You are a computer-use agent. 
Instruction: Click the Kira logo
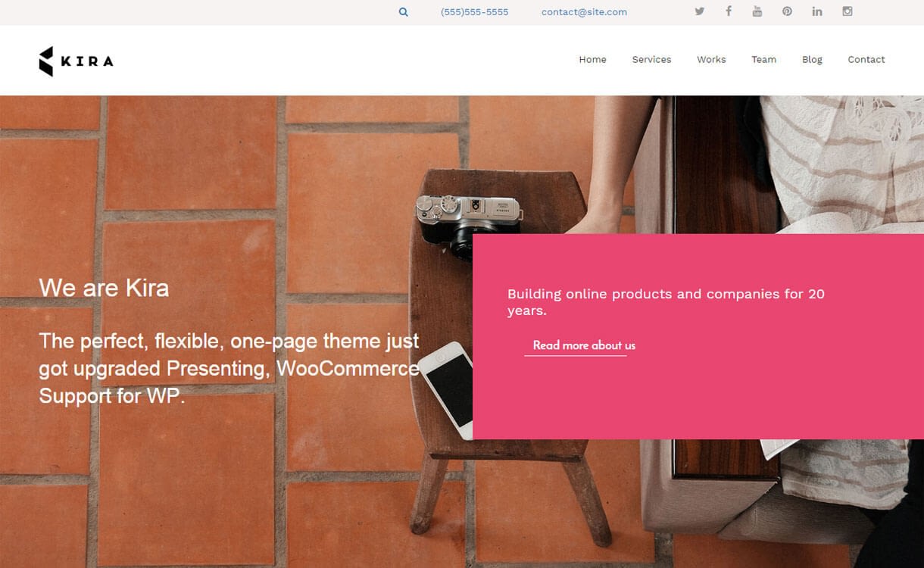pos(76,61)
